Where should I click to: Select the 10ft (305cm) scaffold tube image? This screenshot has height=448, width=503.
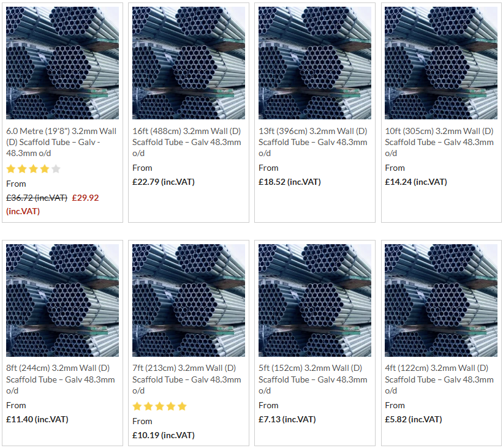coord(441,63)
